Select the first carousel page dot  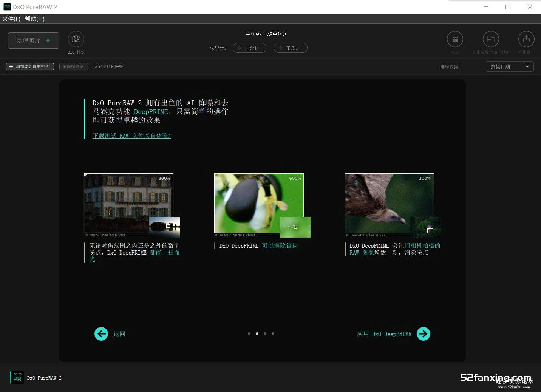(x=249, y=333)
